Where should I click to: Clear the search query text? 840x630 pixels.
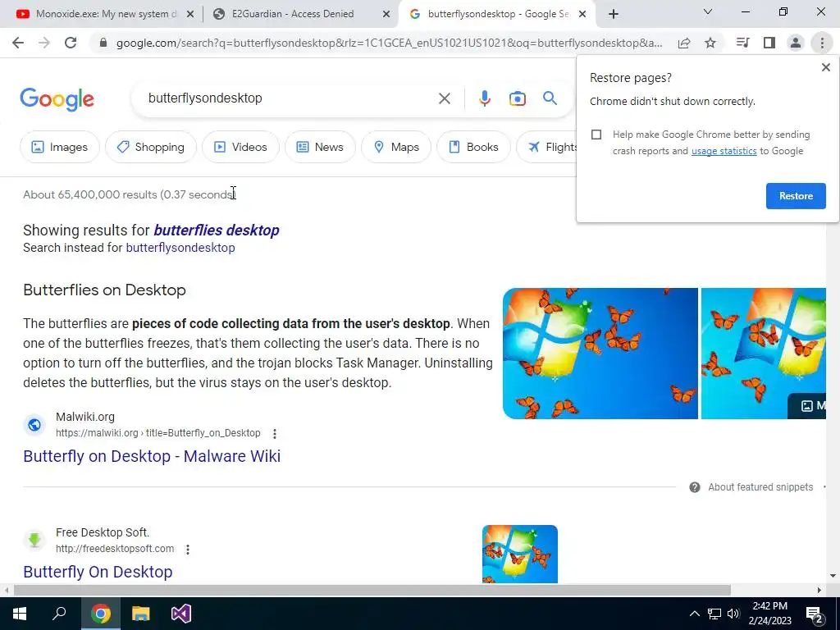click(444, 98)
